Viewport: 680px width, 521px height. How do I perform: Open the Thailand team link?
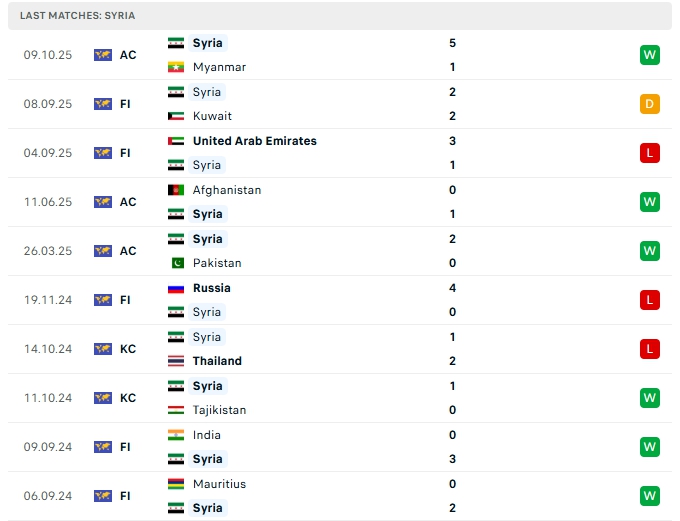[x=217, y=361]
